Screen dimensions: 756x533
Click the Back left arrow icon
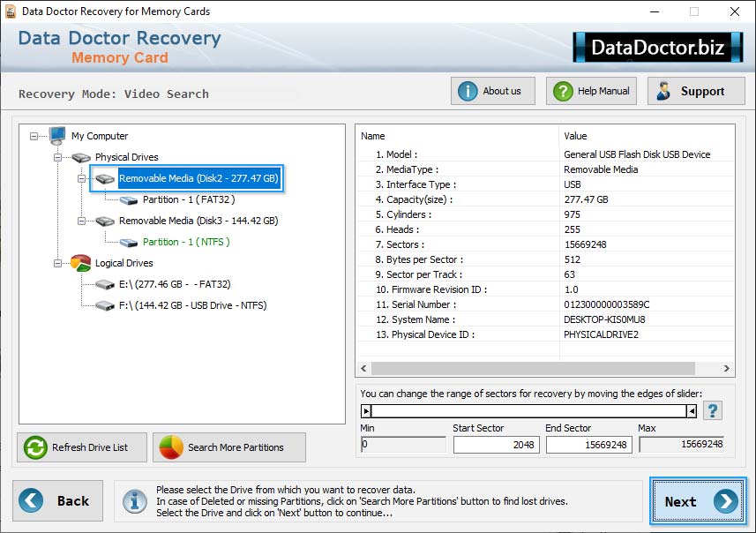[x=31, y=500]
